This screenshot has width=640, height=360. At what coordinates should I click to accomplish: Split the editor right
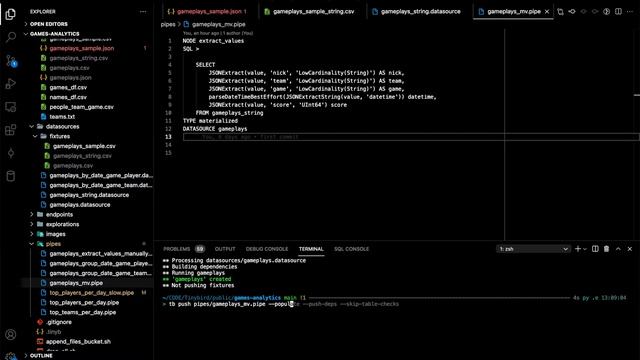(618, 12)
